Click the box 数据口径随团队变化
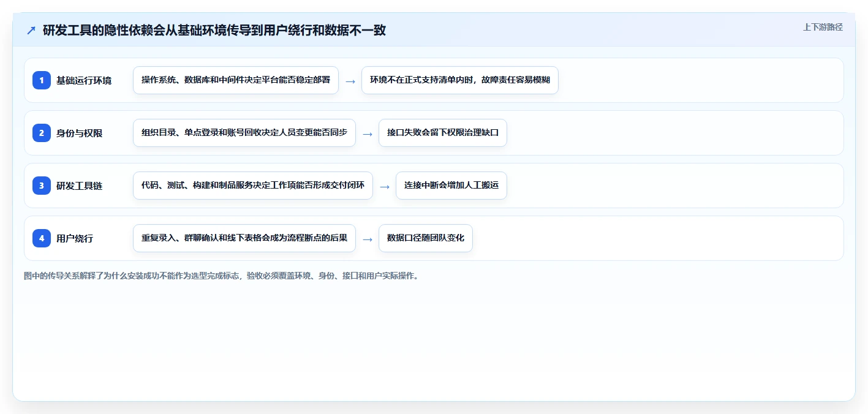The image size is (868, 414). tap(426, 238)
